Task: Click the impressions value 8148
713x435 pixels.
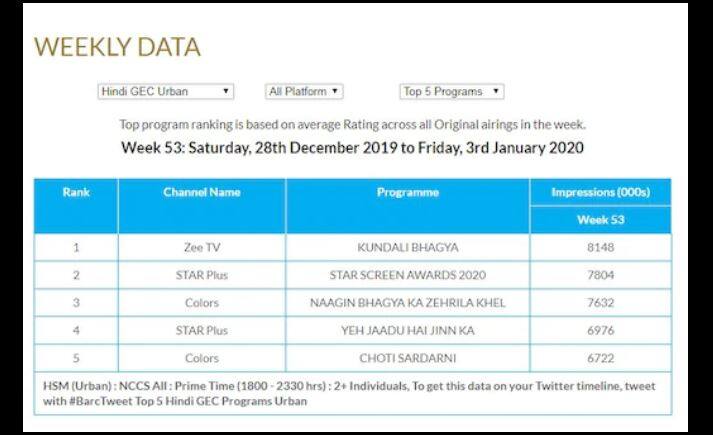Action: click(x=600, y=247)
